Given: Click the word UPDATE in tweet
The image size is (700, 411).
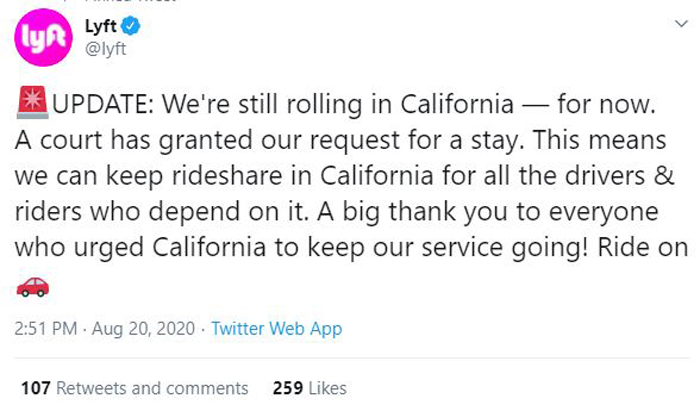Looking at the screenshot, I should pyautogui.click(x=102, y=104).
